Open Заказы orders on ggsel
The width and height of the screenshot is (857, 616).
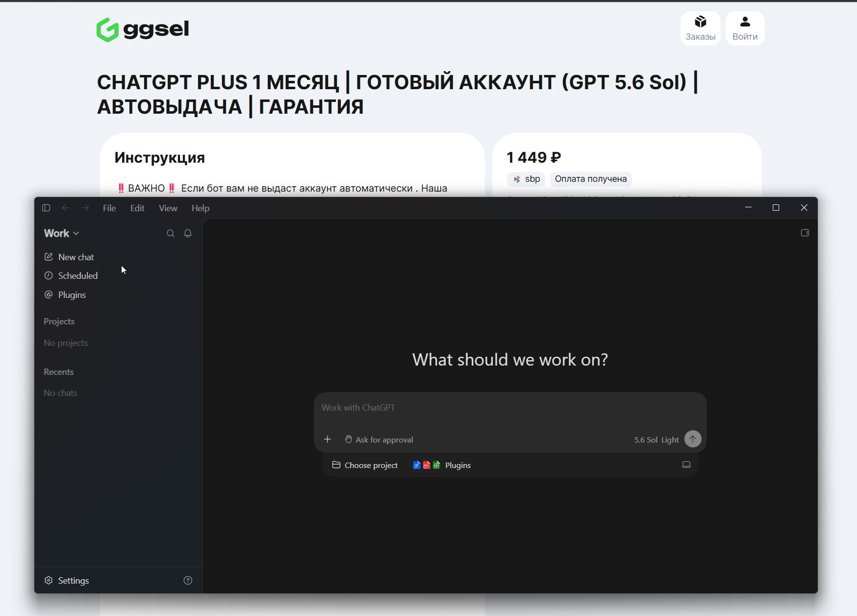coord(701,28)
